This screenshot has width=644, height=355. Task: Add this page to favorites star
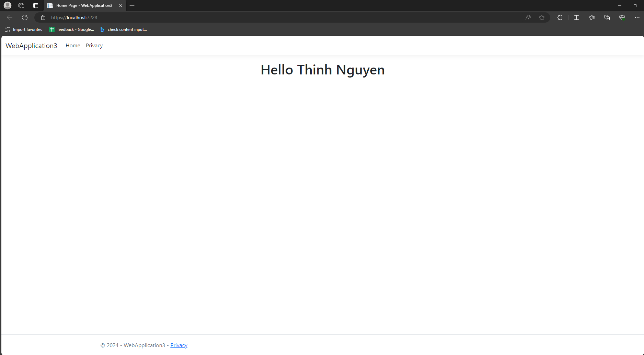542,17
